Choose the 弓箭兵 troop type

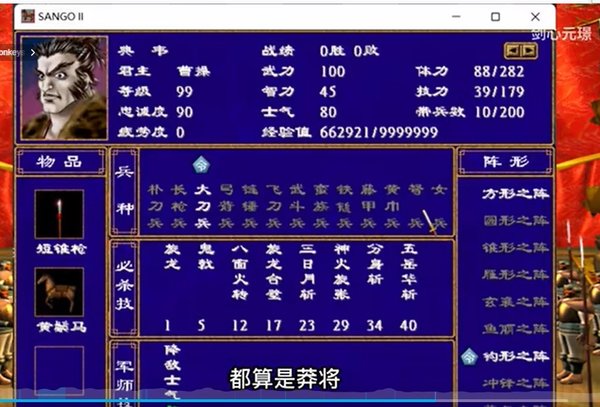(x=226, y=207)
